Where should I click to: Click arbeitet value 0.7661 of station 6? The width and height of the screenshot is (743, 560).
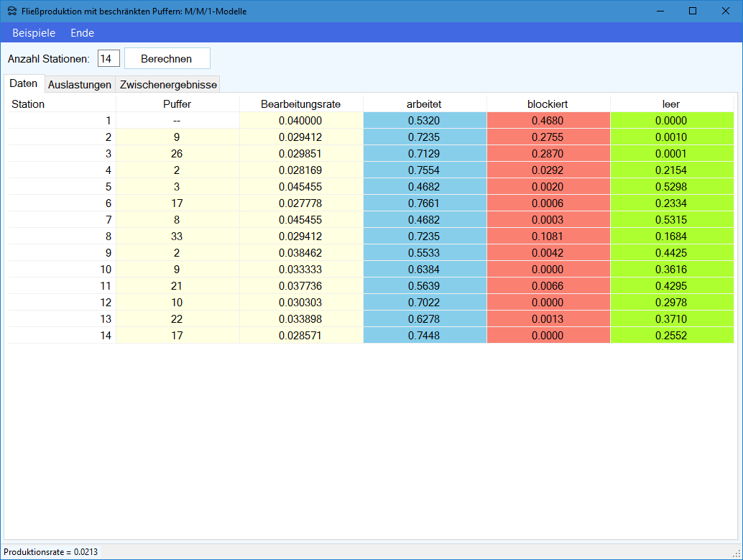pyautogui.click(x=424, y=203)
